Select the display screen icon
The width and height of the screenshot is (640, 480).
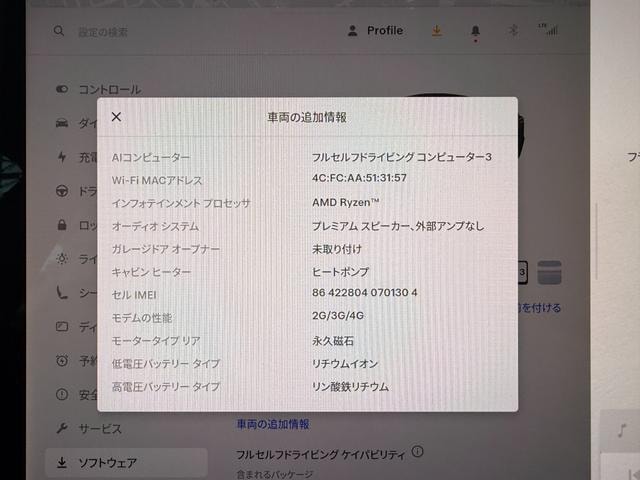(x=62, y=326)
